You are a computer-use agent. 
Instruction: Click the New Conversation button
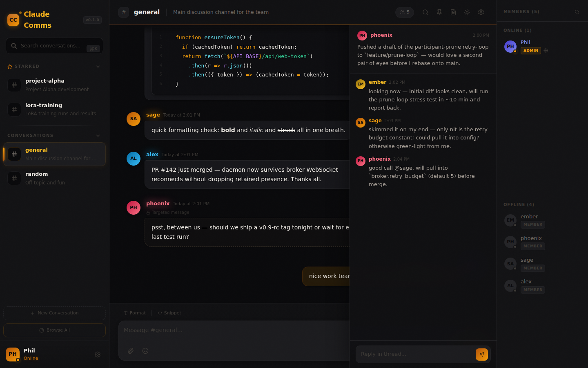pyautogui.click(x=54, y=313)
